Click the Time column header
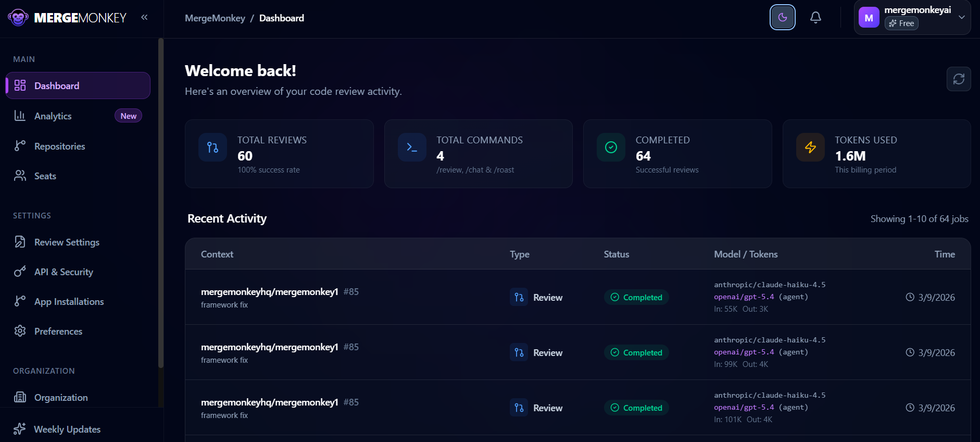 point(945,254)
